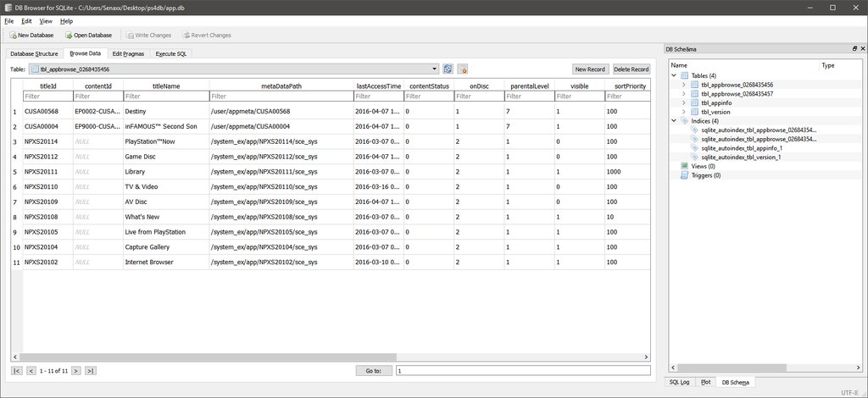Screen dimensions: 868x398
Task: Jump to the first record with the |< button
Action: pyautogui.click(x=17, y=370)
